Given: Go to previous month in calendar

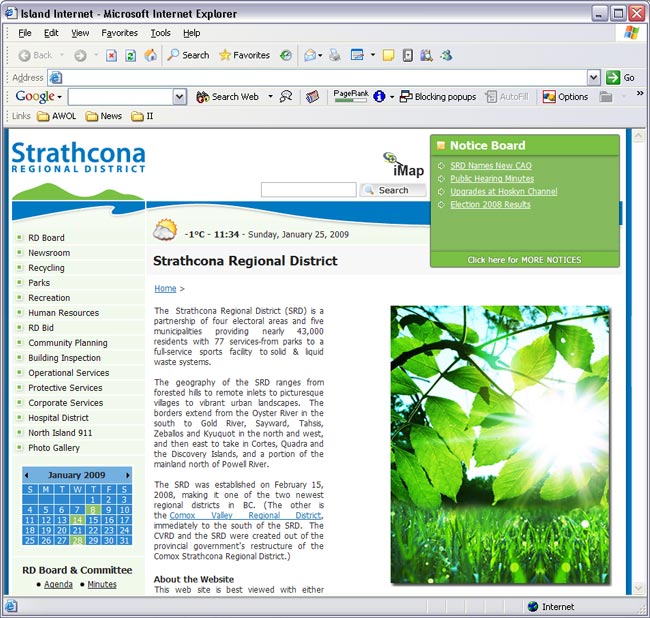Looking at the screenshot, I should click(x=27, y=475).
